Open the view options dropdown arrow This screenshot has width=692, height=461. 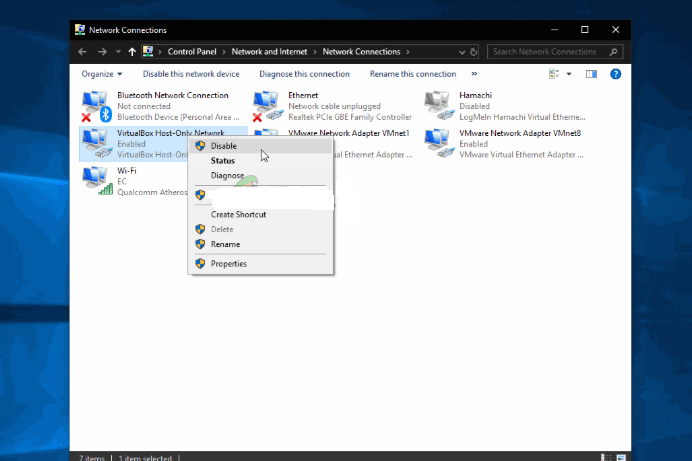tap(569, 74)
